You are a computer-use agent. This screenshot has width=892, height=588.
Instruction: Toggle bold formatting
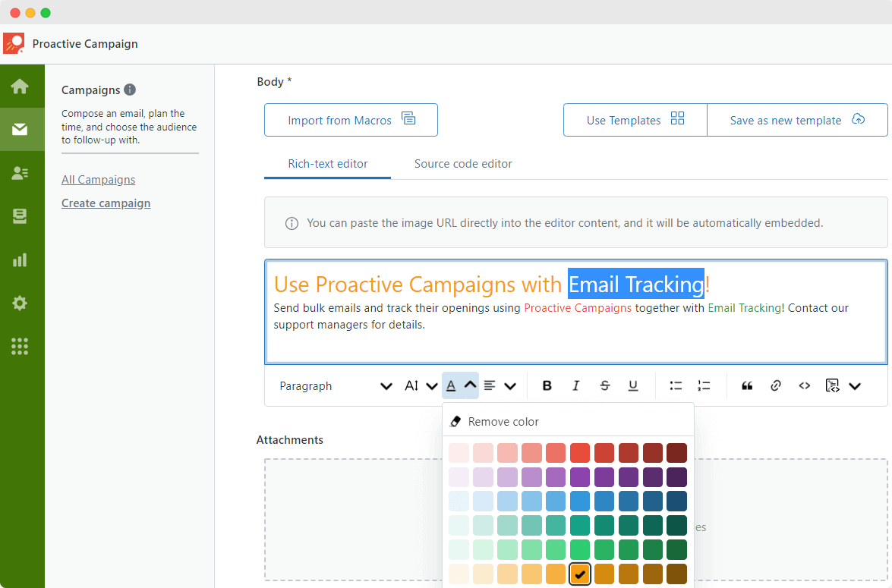click(547, 386)
